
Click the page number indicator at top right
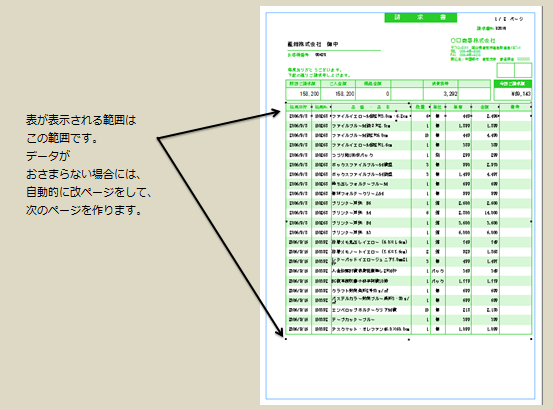(x=509, y=19)
